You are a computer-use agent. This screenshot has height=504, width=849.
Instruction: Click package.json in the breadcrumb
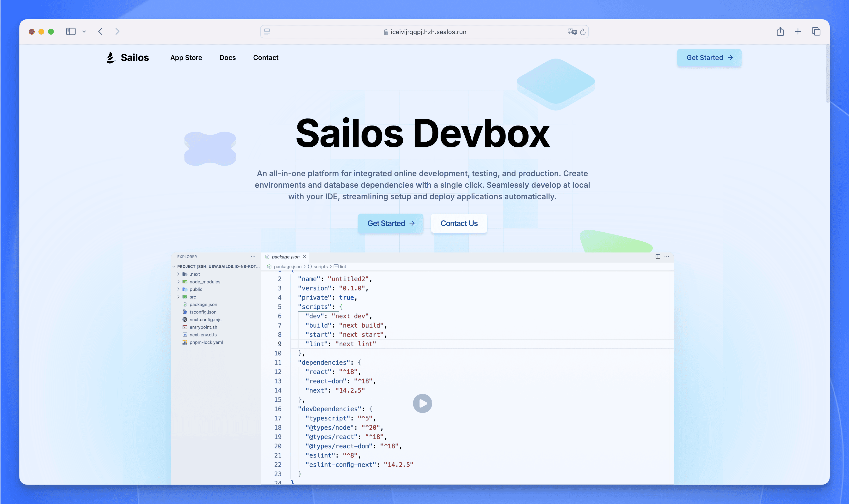(288, 267)
